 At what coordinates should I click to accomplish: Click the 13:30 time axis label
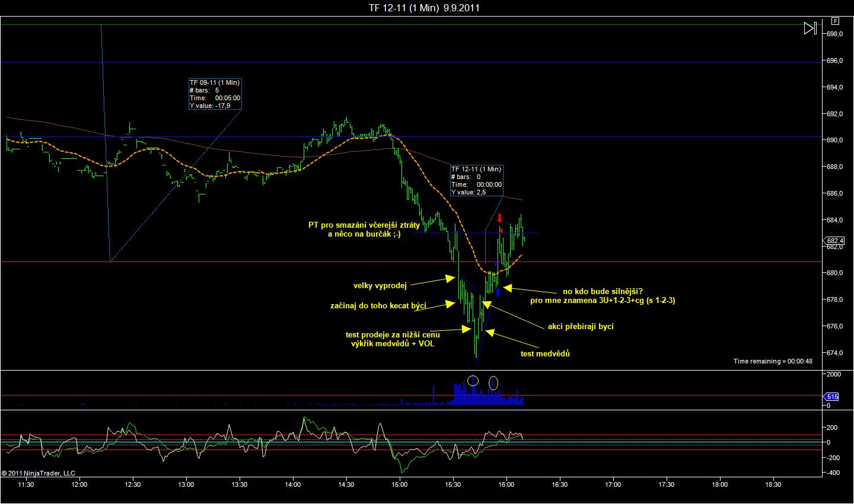(240, 484)
